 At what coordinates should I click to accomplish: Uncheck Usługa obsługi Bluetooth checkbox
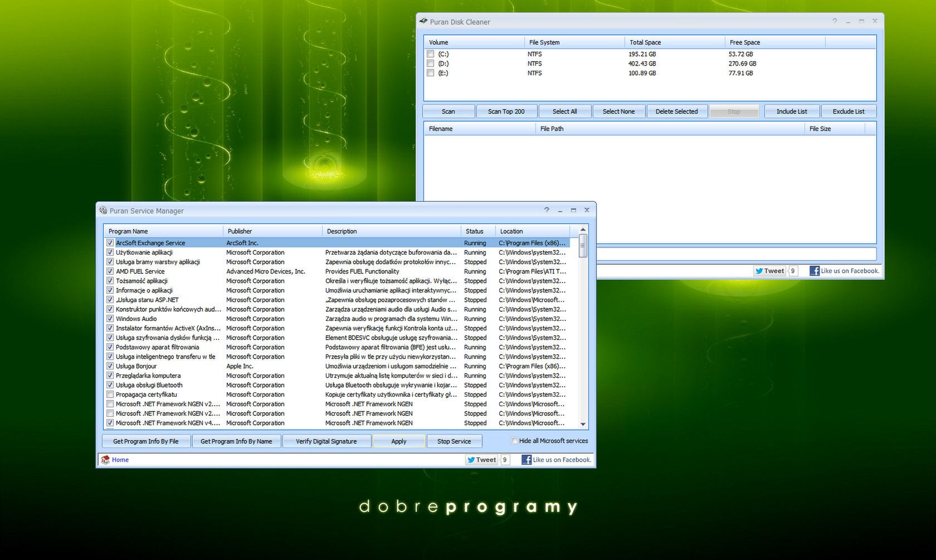coord(110,385)
